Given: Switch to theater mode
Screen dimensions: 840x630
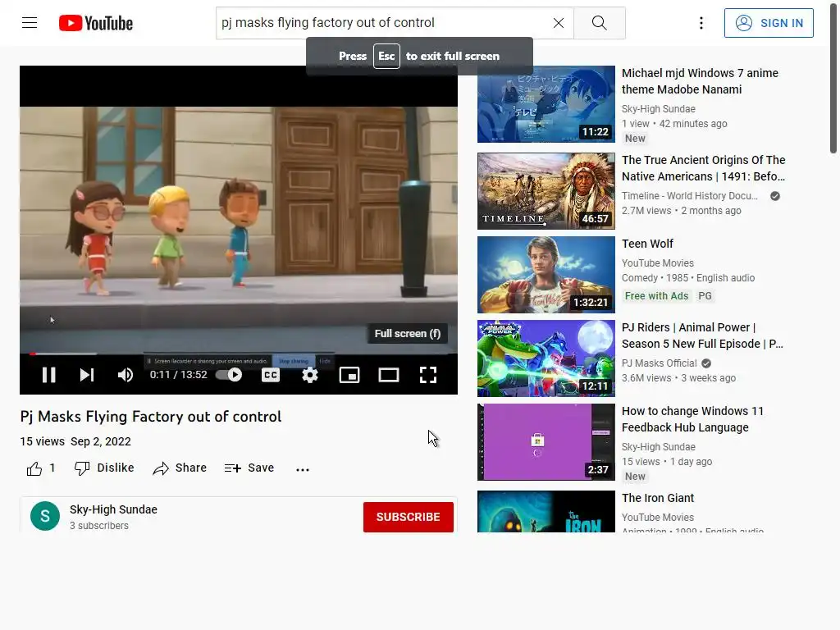Looking at the screenshot, I should 388,375.
